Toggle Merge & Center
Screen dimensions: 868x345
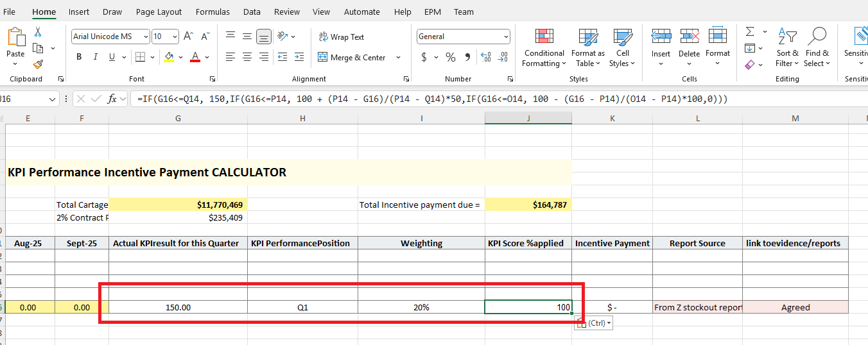click(352, 57)
